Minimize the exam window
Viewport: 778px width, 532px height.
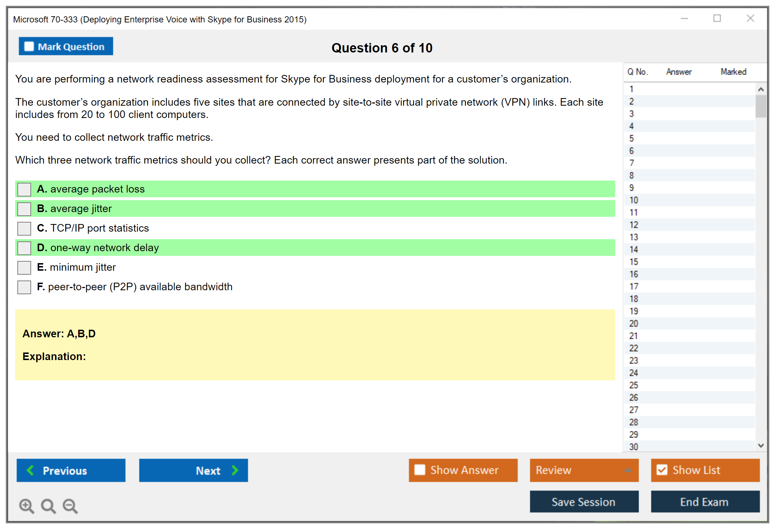[x=684, y=18]
